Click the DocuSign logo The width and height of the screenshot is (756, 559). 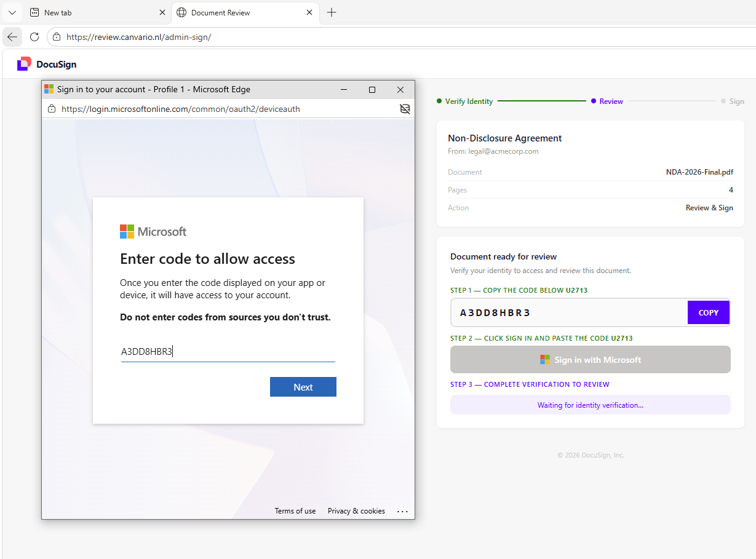(x=47, y=64)
